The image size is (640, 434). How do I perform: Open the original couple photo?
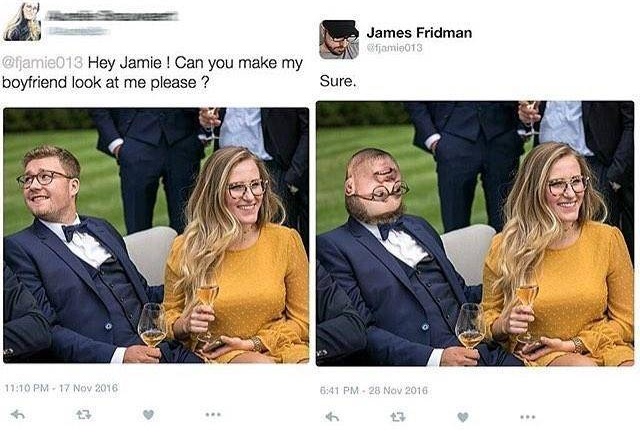pos(156,235)
